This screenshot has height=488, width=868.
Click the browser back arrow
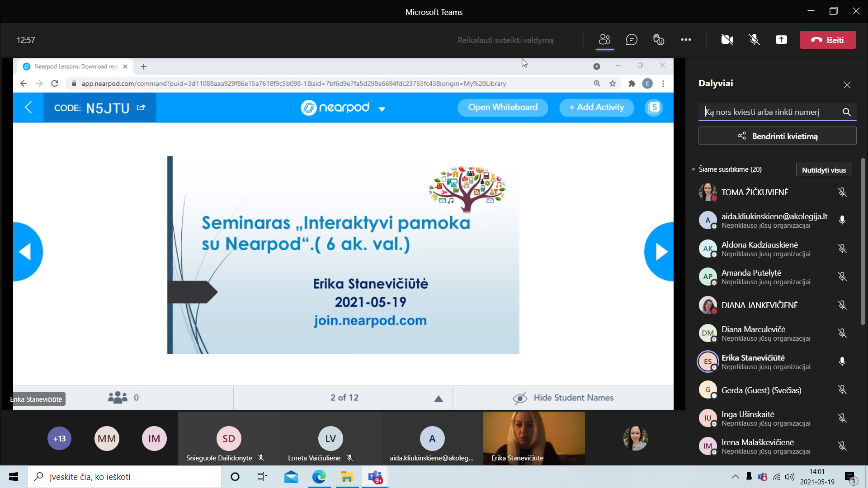(24, 84)
